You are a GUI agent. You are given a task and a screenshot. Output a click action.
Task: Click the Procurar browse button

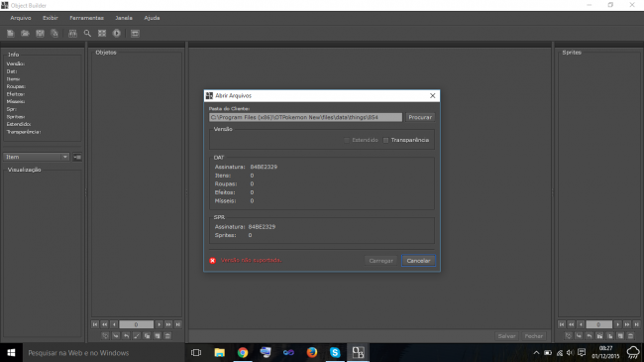point(420,117)
